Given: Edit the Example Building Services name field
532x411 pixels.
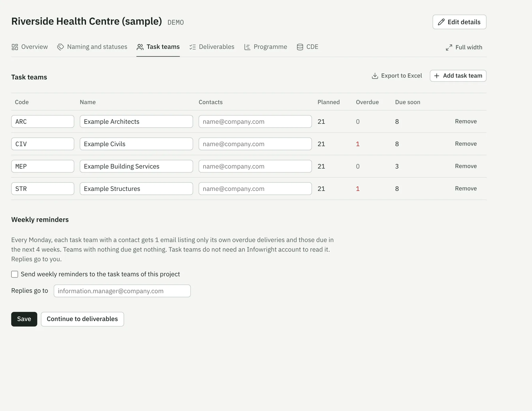Looking at the screenshot, I should click(136, 167).
